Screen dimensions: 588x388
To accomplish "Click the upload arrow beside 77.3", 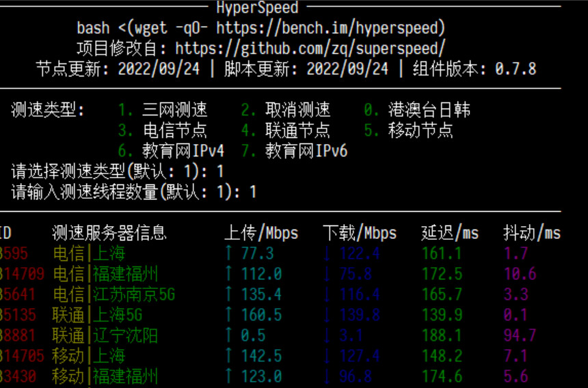I will click(x=228, y=253).
